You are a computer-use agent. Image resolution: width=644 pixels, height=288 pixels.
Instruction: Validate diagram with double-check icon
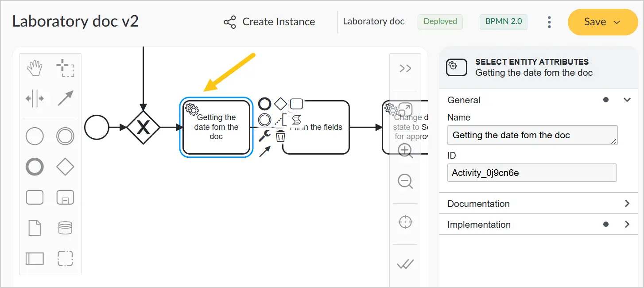pos(405,265)
